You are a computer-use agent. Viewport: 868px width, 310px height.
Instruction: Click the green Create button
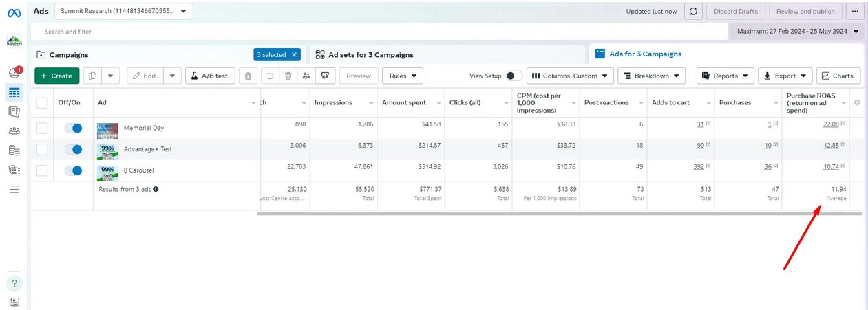[56, 76]
